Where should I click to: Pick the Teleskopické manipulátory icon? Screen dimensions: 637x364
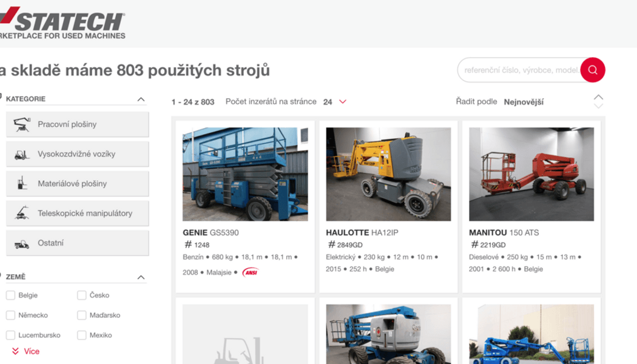coord(22,214)
